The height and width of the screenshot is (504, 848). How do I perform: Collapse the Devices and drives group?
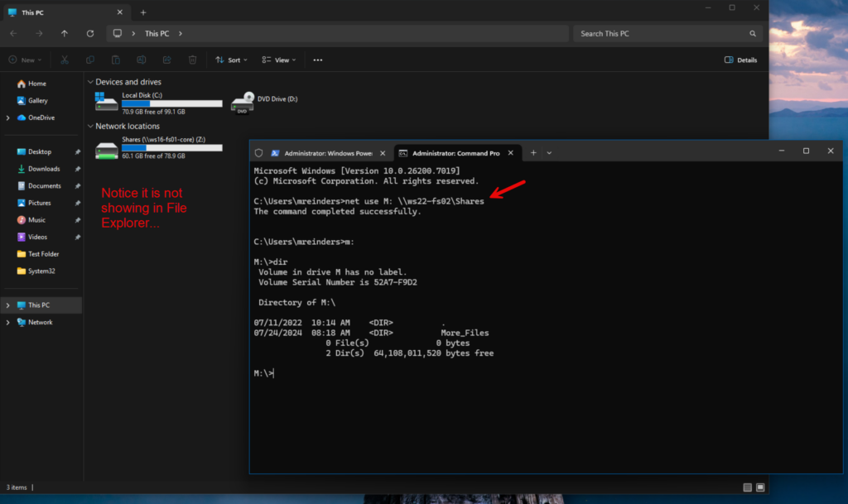(x=89, y=82)
